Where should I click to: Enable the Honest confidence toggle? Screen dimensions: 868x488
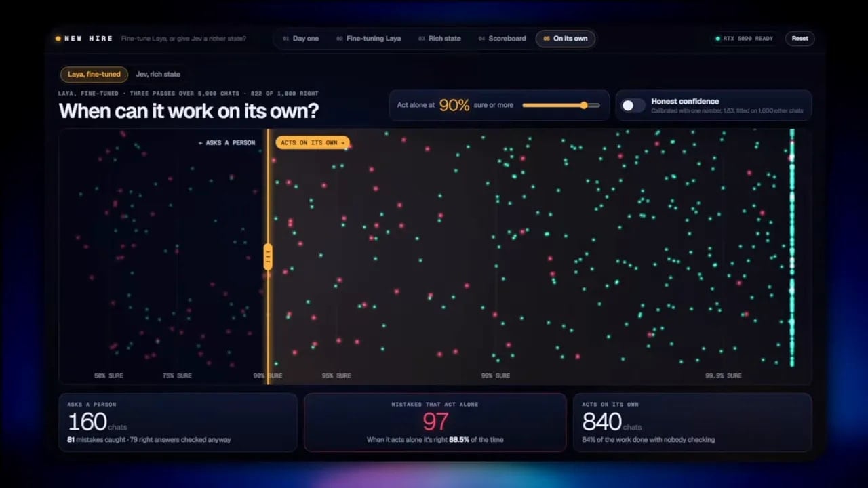633,105
